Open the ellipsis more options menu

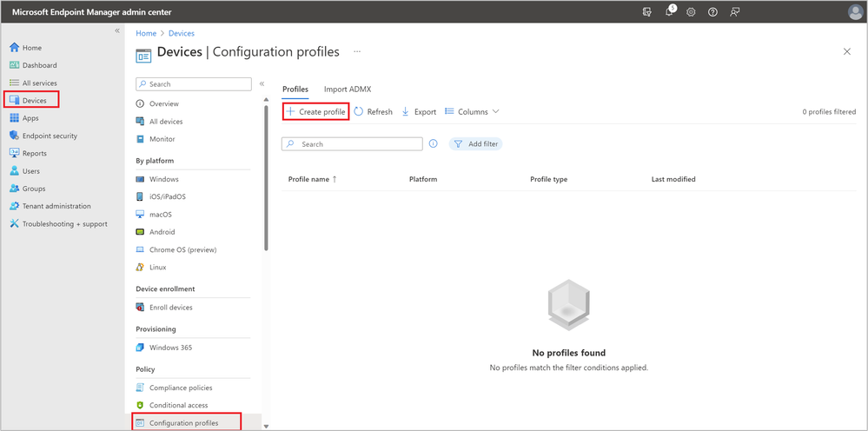coord(357,51)
